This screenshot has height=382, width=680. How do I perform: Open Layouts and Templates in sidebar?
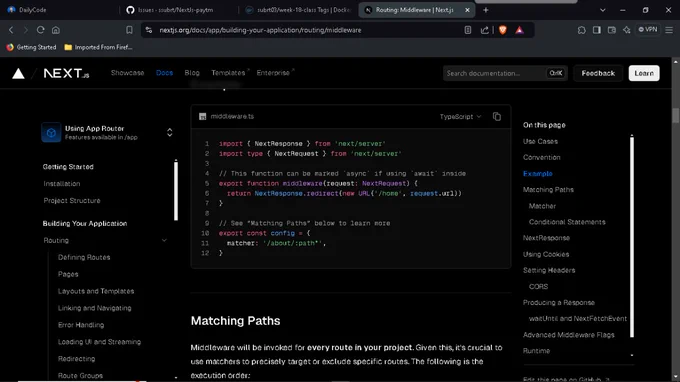(96, 291)
